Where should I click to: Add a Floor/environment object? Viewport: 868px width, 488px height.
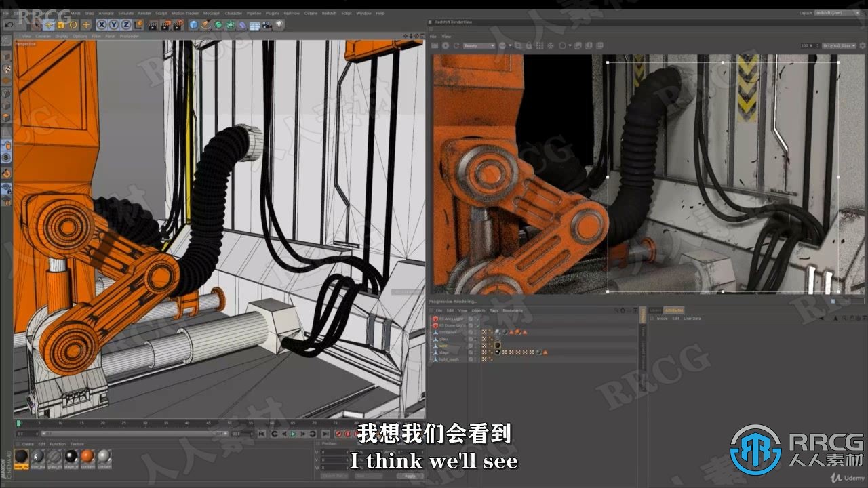click(254, 25)
